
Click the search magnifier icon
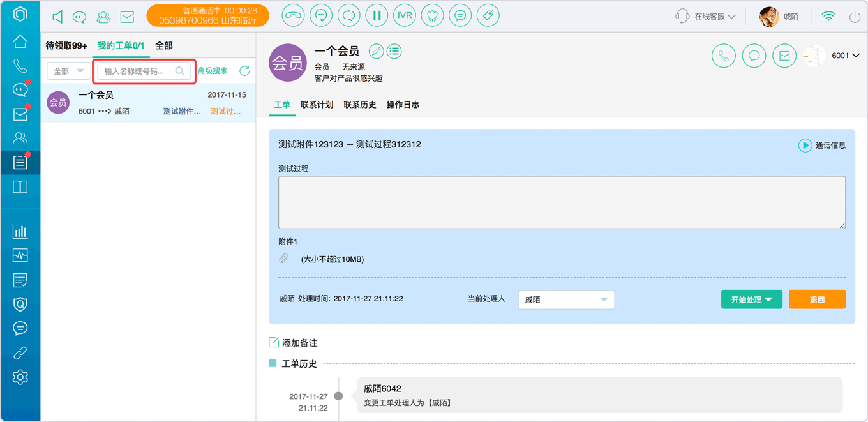click(x=180, y=71)
